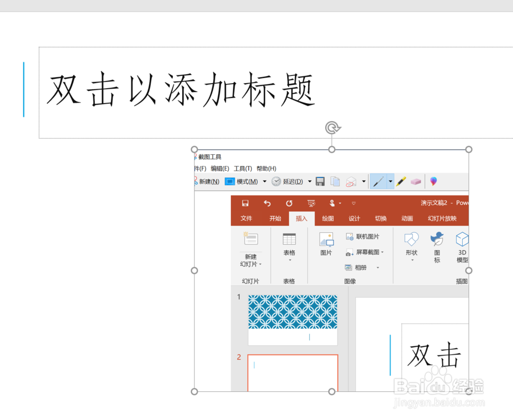Switch to the 动画 ribbon tab
The width and height of the screenshot is (513, 420).
(407, 218)
